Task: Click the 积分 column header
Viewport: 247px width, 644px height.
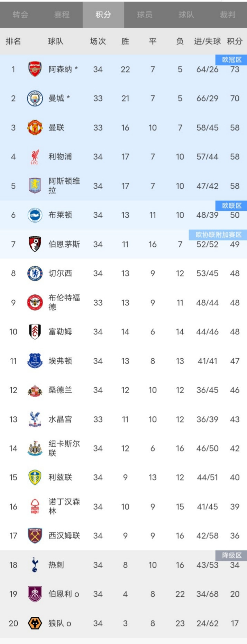Action: pos(235,41)
